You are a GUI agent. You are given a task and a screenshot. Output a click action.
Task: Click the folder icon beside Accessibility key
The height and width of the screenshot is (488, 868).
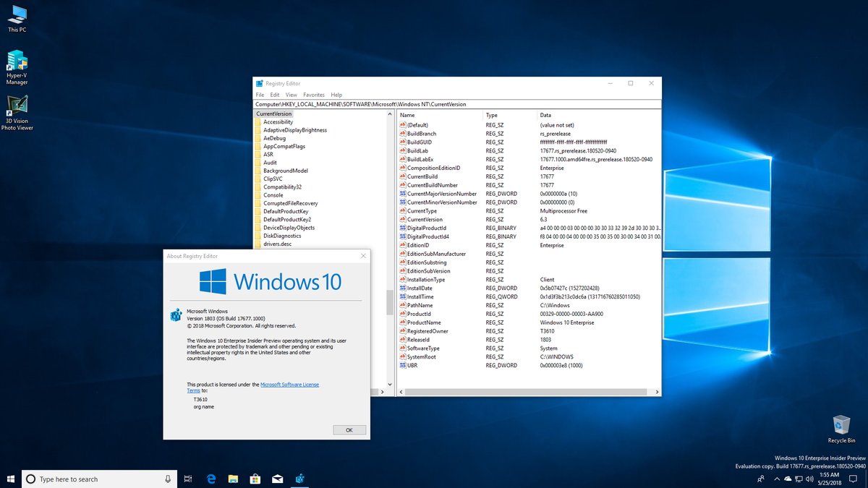coord(258,122)
